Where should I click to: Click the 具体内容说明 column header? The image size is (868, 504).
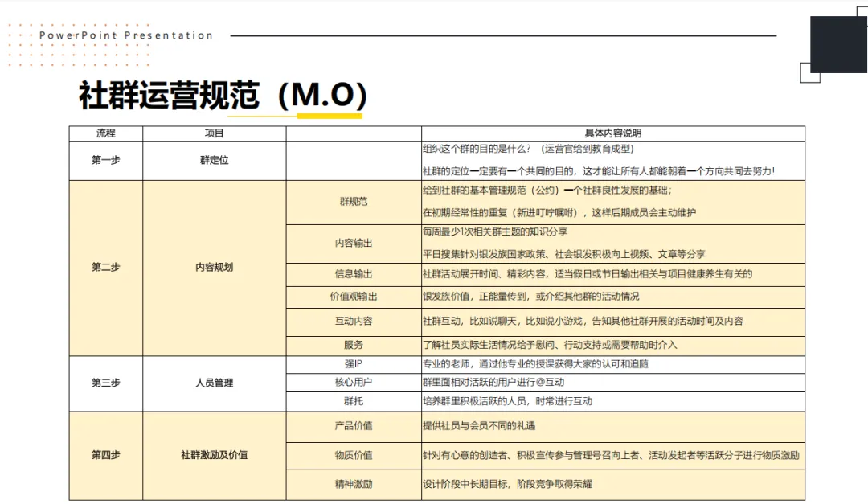coord(612,133)
